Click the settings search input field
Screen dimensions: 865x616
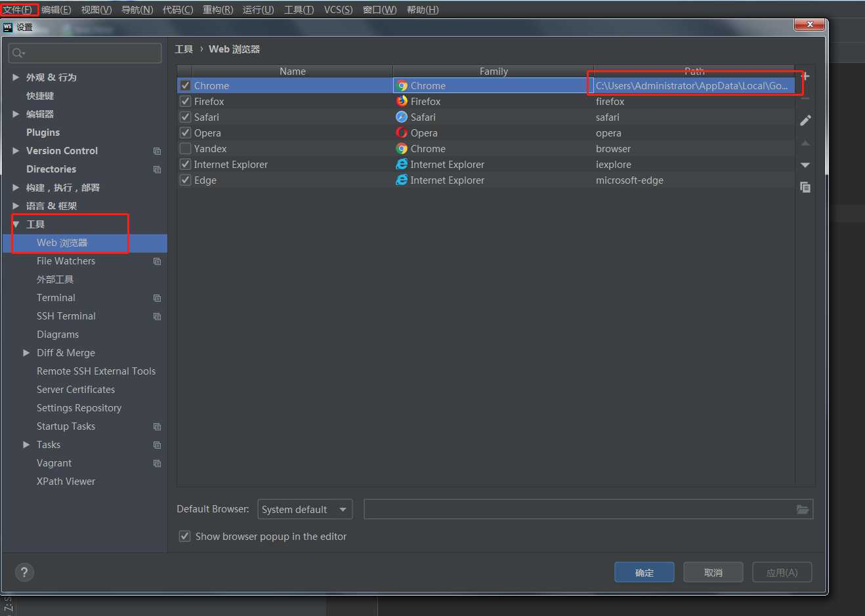point(85,53)
